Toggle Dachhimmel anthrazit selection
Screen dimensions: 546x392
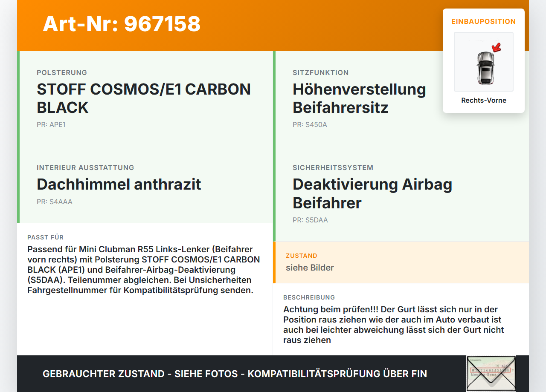(119, 184)
